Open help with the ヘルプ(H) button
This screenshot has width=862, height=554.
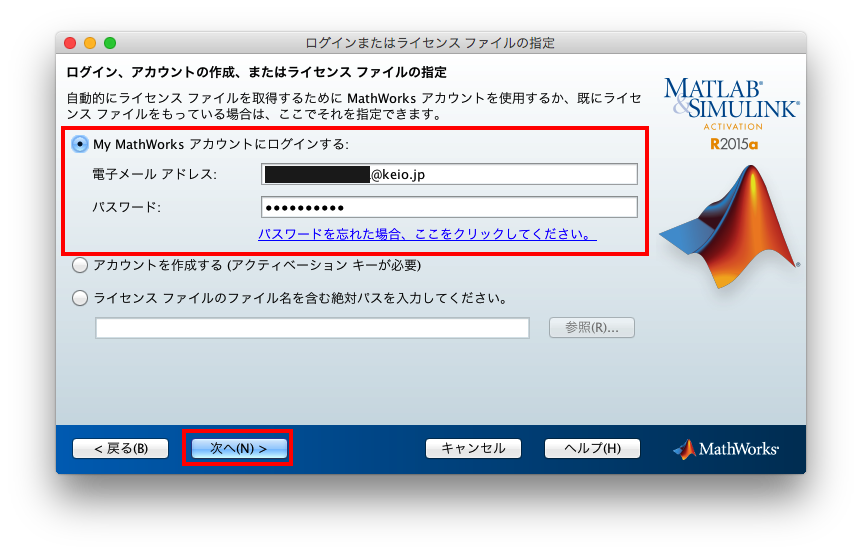click(x=591, y=448)
